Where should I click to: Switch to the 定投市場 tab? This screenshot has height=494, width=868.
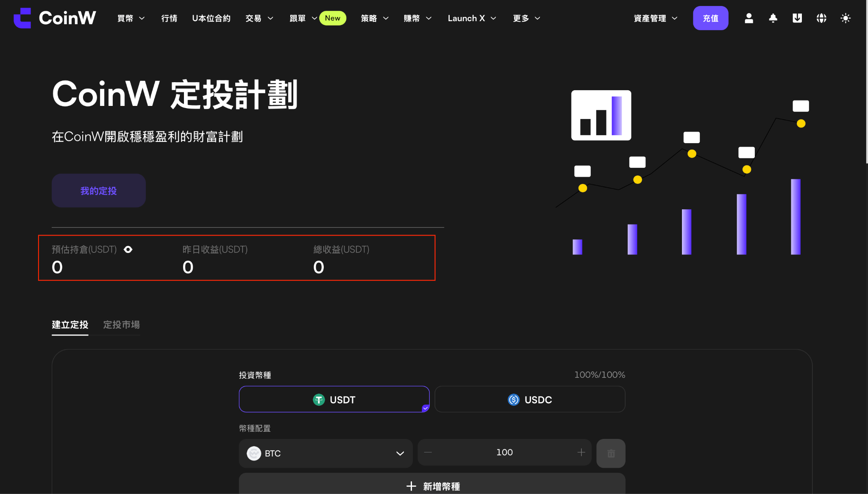click(x=122, y=325)
